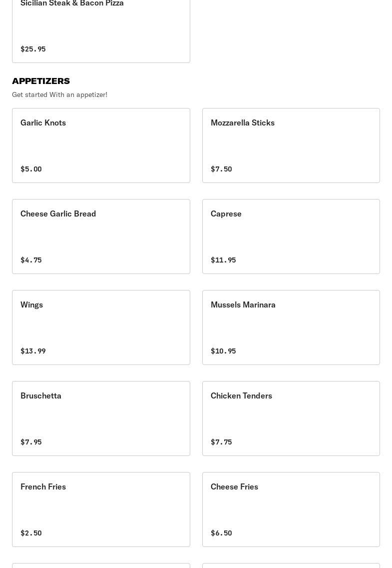Click the Mussels Marinara card
This screenshot has width=392, height=568.
point(291,327)
